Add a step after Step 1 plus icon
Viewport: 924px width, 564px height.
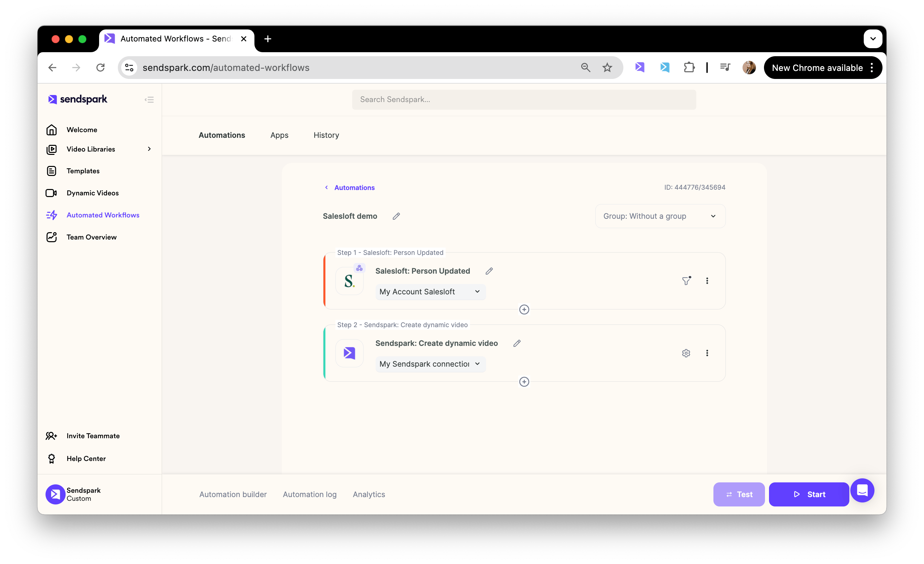point(524,309)
